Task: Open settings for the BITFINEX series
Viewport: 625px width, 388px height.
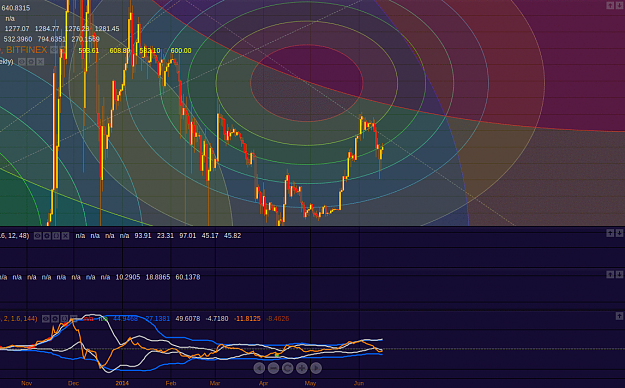Action: 63,50
